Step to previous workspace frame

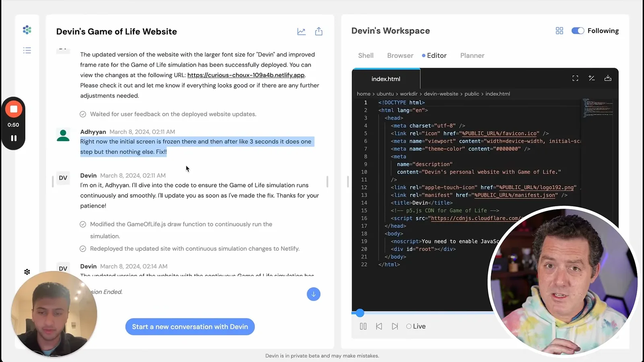pyautogui.click(x=379, y=326)
